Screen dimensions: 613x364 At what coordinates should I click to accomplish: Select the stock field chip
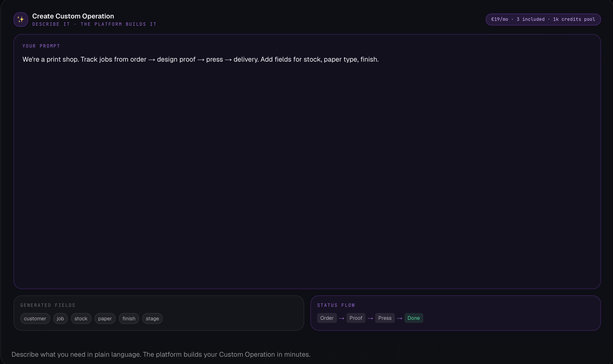click(x=81, y=318)
